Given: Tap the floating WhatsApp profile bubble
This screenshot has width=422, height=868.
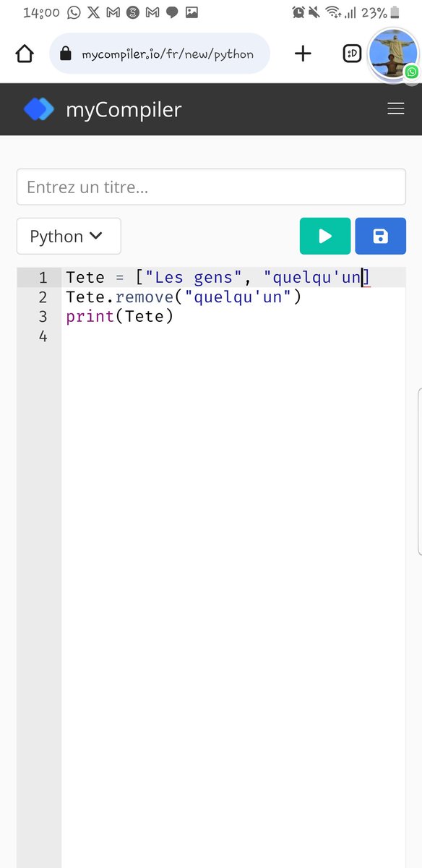Looking at the screenshot, I should 393,54.
